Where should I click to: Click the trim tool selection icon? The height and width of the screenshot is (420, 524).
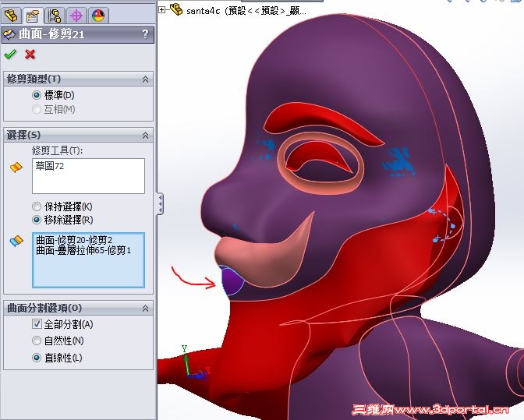pos(16,167)
